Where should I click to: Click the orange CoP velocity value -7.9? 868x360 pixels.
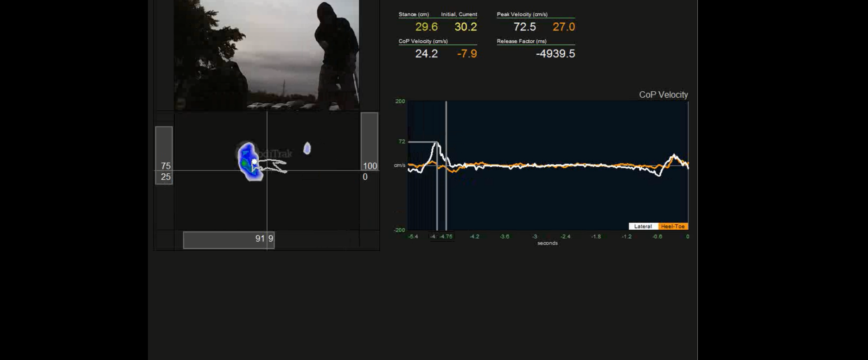[x=467, y=54]
